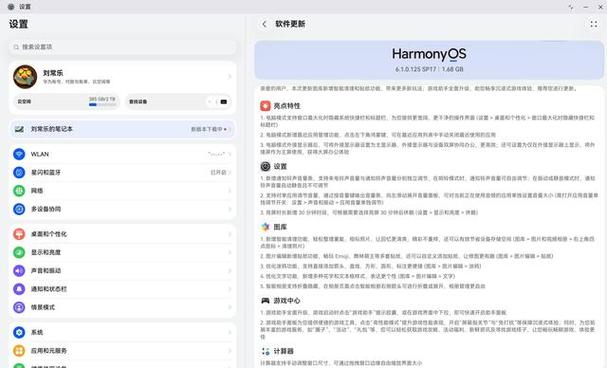Click the colorful 图库 gallery icon
Screen dimensions: 607x368
[x=265, y=227]
